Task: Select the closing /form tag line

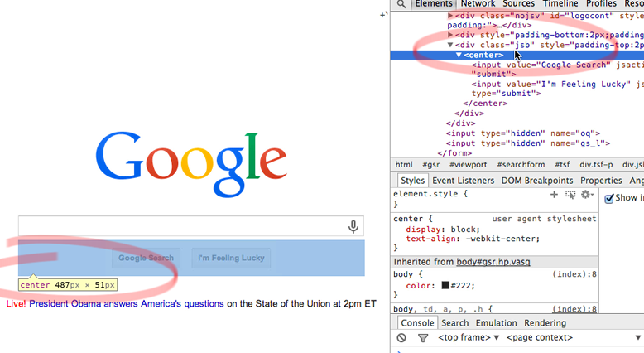Action: (x=454, y=152)
